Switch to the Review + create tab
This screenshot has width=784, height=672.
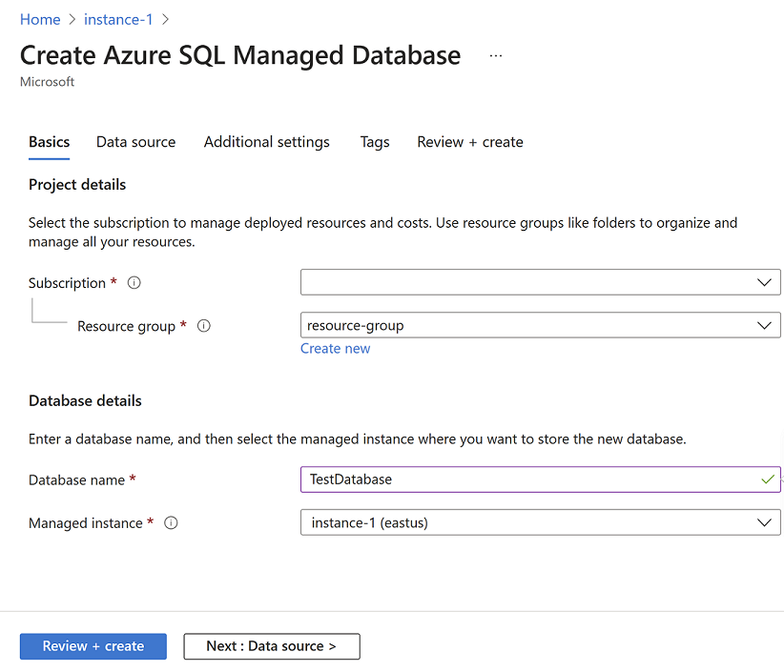469,141
